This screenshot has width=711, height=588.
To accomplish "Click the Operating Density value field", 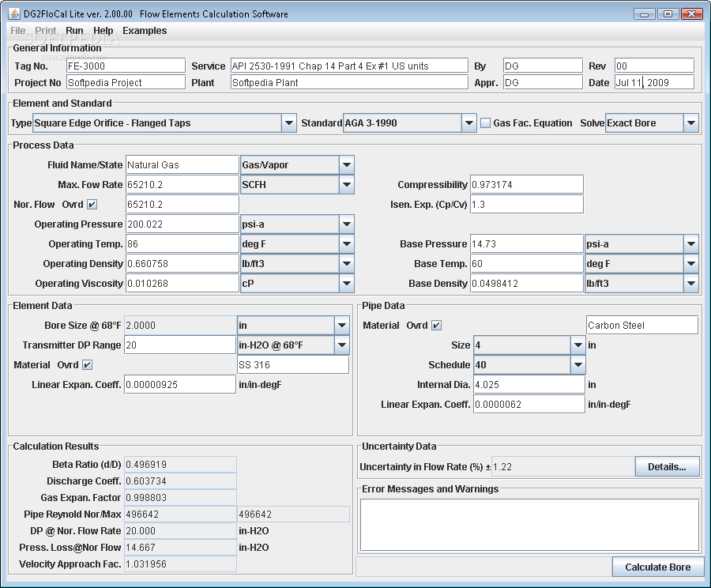I will [182, 264].
